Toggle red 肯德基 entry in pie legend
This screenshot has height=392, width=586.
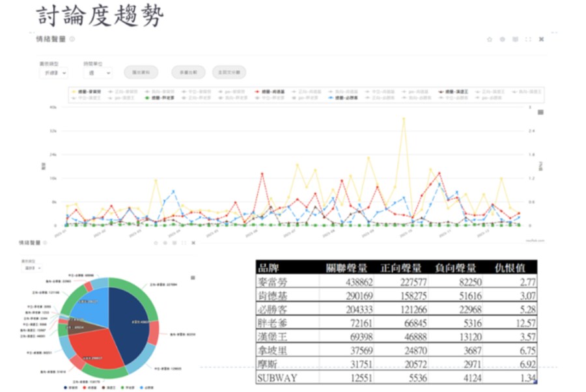(91, 388)
